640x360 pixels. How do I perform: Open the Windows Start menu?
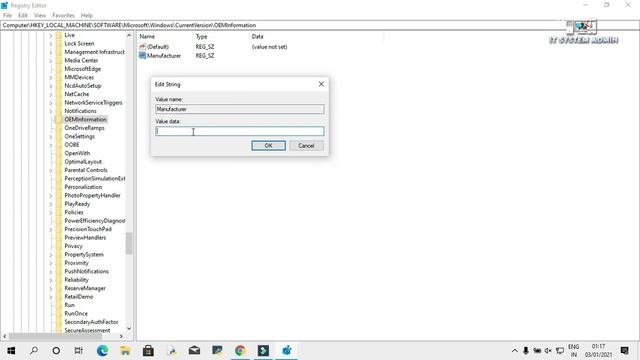point(11,351)
